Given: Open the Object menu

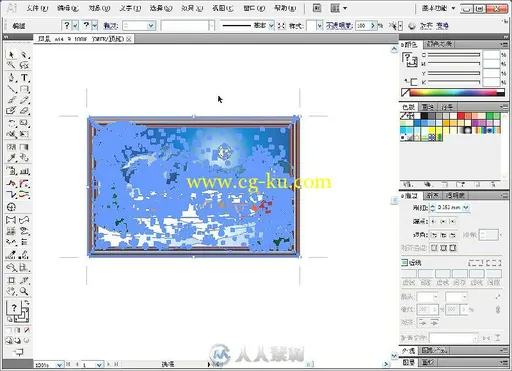Looking at the screenshot, I should (x=99, y=8).
